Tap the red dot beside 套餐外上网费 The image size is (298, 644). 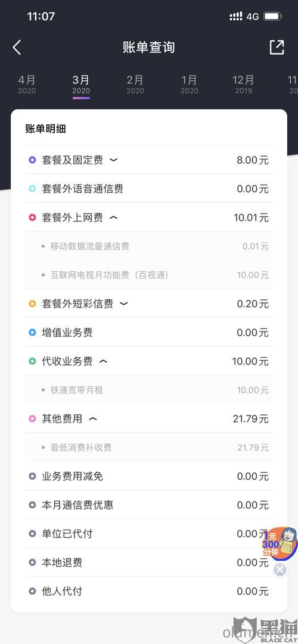pyautogui.click(x=32, y=217)
